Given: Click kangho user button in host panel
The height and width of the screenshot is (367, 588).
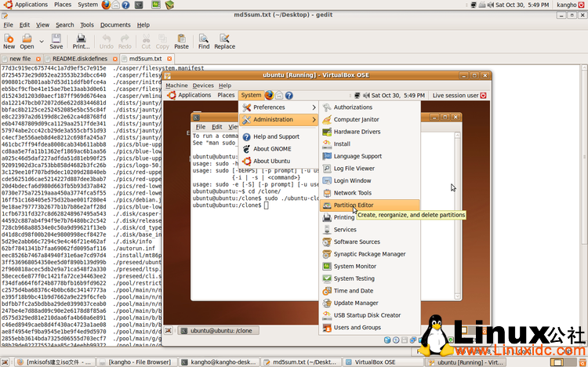Looking at the screenshot, I should pyautogui.click(x=571, y=5).
